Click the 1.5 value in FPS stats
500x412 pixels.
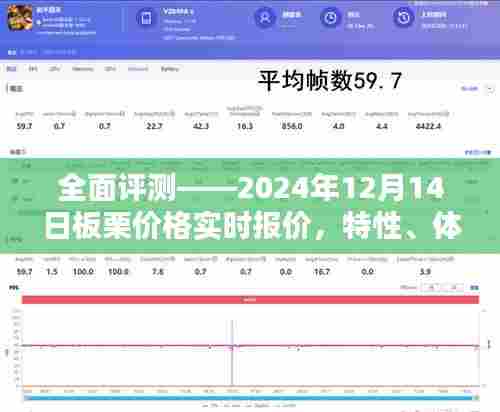[x=52, y=272]
